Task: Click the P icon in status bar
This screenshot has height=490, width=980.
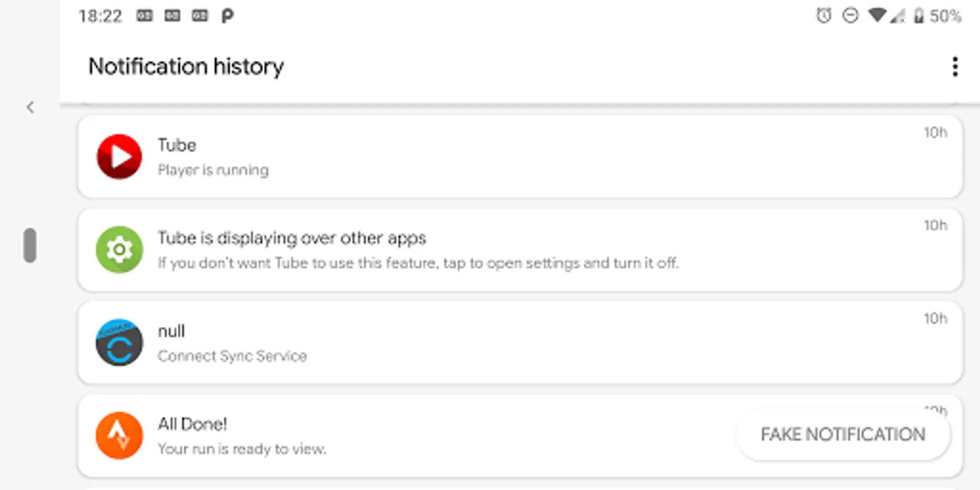Action: [227, 16]
